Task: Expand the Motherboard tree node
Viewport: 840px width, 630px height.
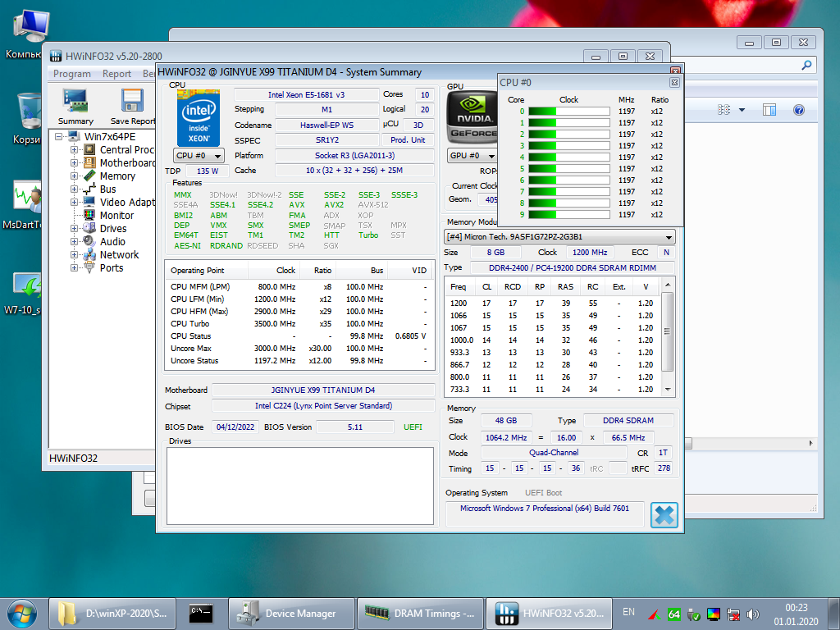Action: coord(75,163)
